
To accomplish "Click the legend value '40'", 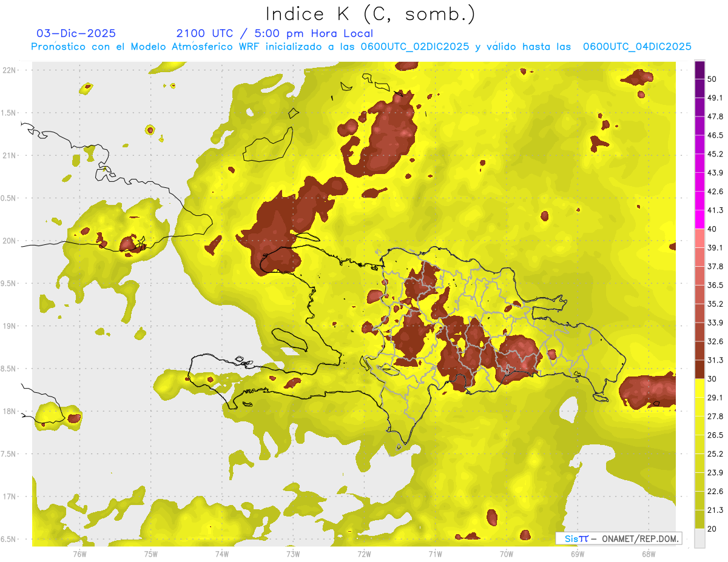I will tap(712, 229).
